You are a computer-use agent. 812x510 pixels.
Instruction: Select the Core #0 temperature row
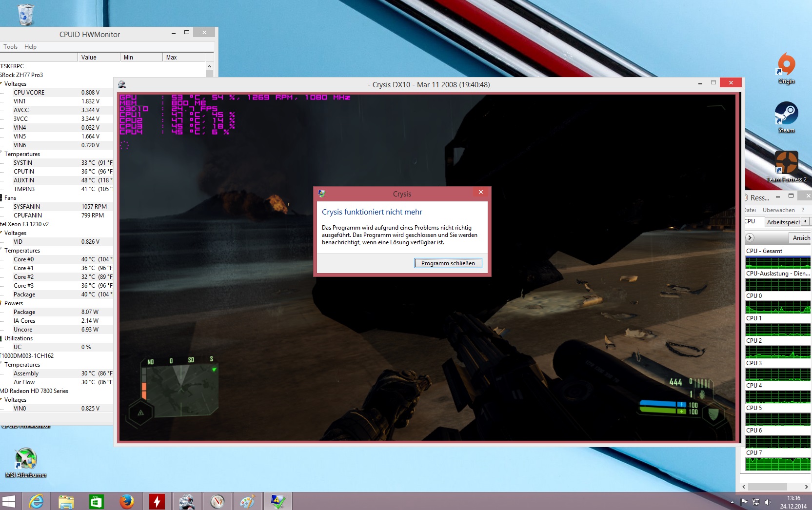pos(57,259)
